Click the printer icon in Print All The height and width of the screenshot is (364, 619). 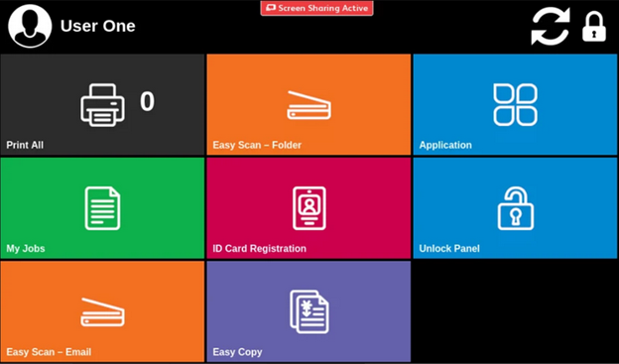coord(102,105)
